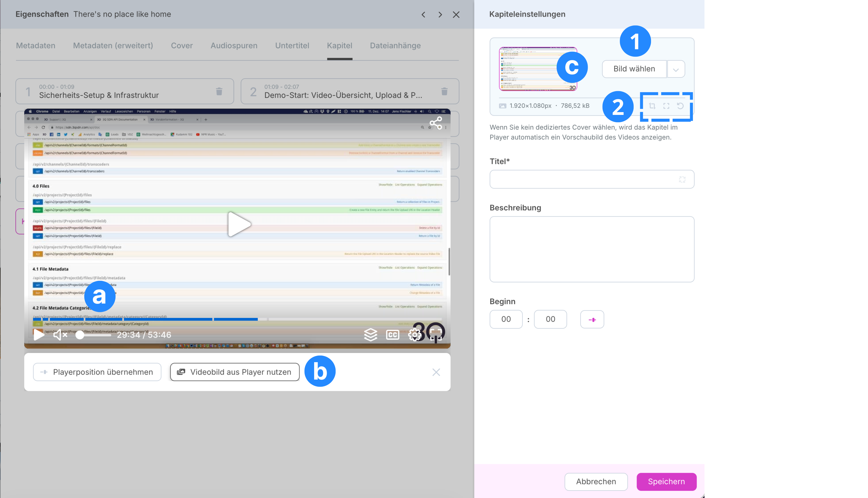Click Videobild aus Player nutzen button

[x=235, y=372]
